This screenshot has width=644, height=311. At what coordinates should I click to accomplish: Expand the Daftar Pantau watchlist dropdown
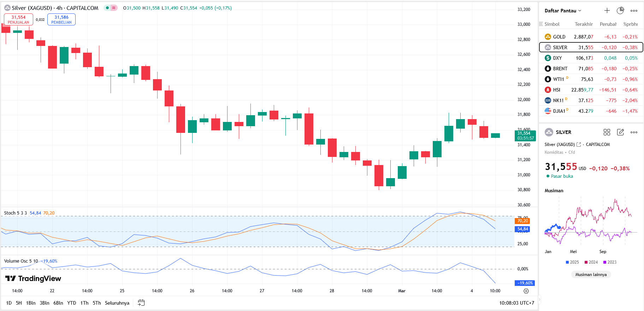[x=563, y=11]
